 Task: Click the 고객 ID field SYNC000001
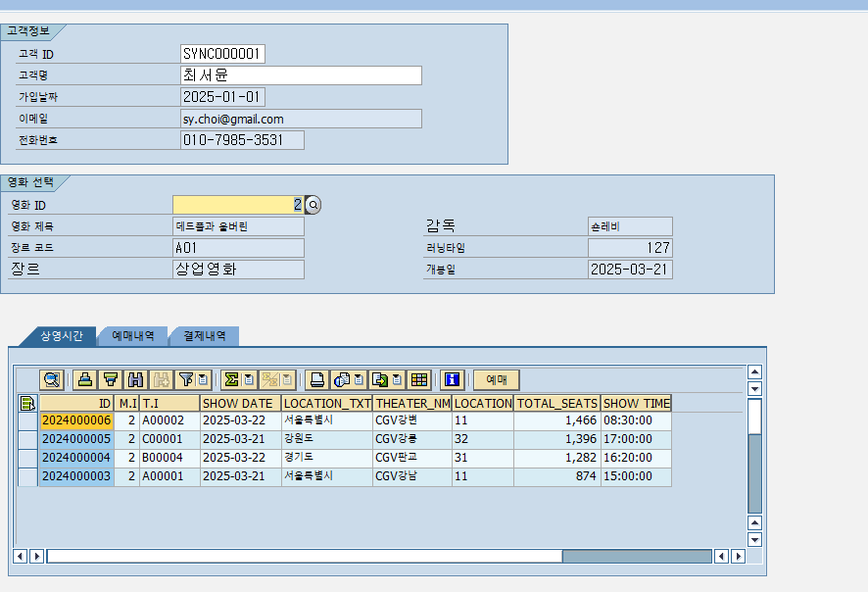tap(222, 54)
